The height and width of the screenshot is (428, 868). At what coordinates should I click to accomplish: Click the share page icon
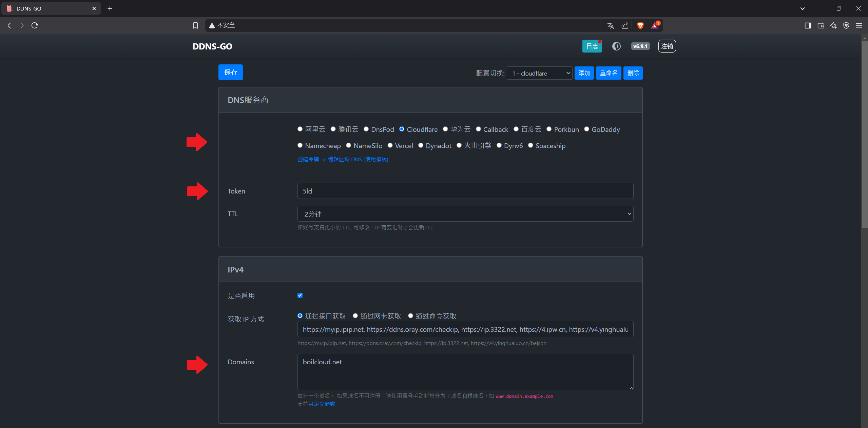625,26
